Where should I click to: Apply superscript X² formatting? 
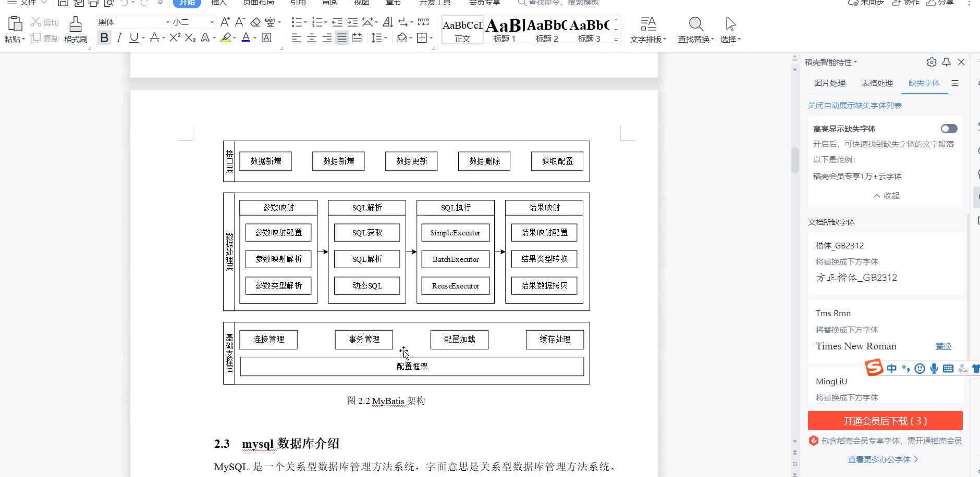tap(175, 37)
